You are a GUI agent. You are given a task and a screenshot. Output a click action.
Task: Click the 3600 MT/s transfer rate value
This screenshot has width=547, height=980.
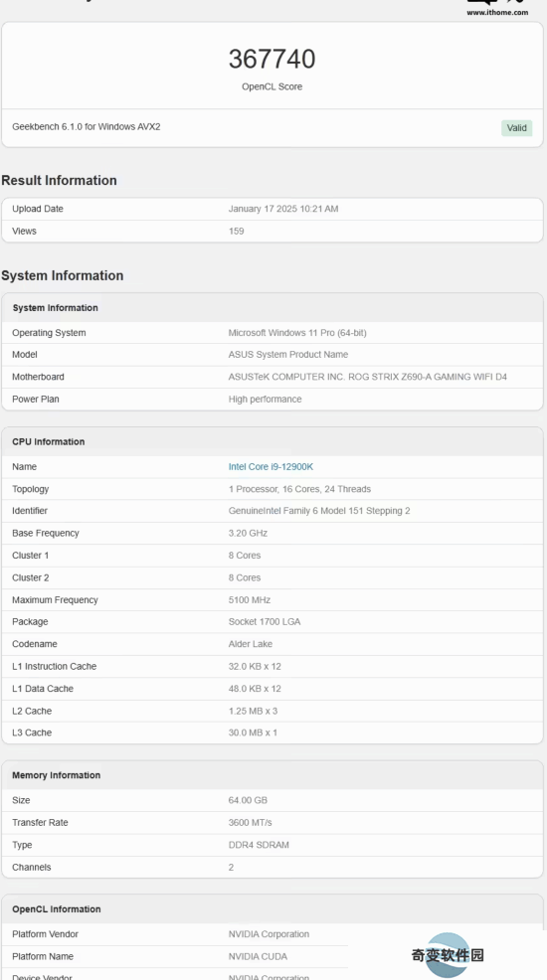click(250, 823)
